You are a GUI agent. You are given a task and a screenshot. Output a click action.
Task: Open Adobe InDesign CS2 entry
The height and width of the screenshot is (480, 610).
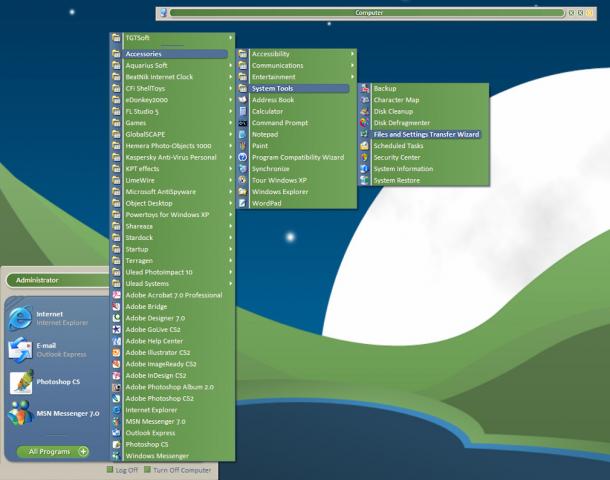172,376
